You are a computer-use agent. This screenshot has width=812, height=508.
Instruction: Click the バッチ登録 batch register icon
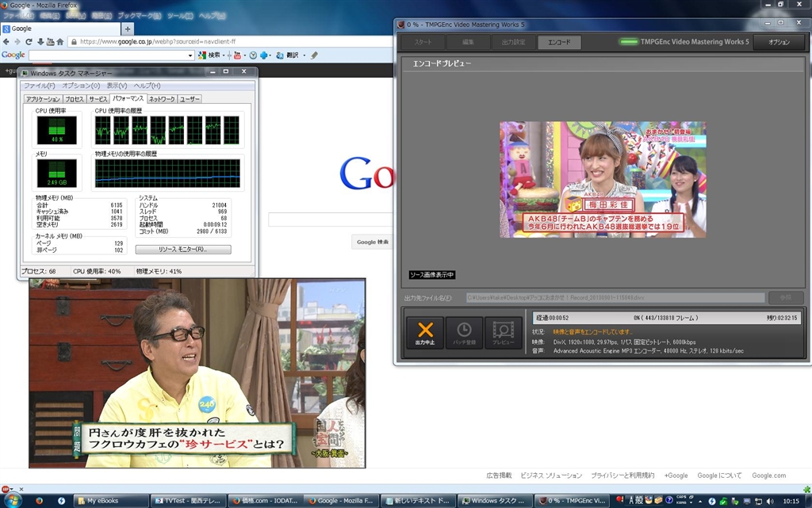click(464, 332)
